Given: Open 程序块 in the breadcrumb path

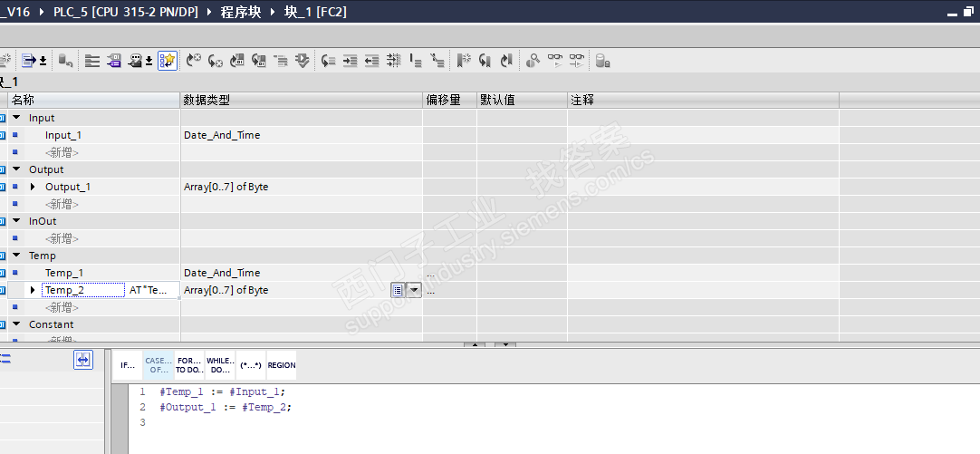Looking at the screenshot, I should (x=241, y=12).
